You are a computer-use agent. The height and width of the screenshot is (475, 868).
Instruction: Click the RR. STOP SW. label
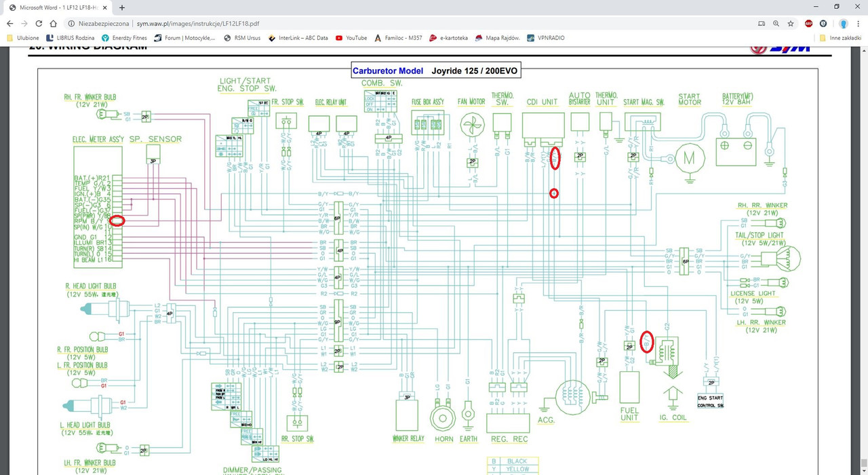point(298,439)
